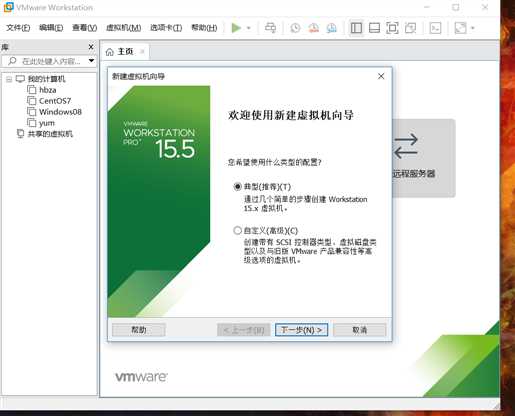Open the 帮助(H) menu
This screenshot has height=416, width=515.
204,28
